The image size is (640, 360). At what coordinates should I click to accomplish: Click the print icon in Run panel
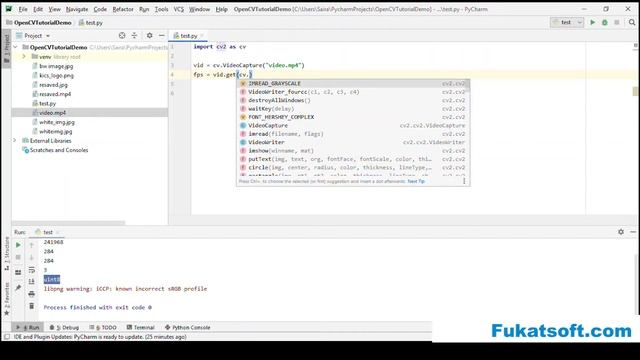(31, 294)
